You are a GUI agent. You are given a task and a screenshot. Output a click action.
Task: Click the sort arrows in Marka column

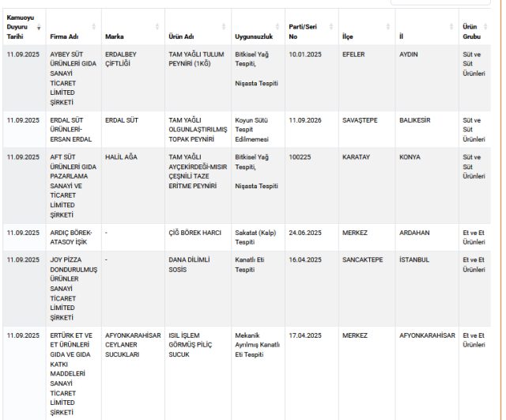[x=158, y=28]
